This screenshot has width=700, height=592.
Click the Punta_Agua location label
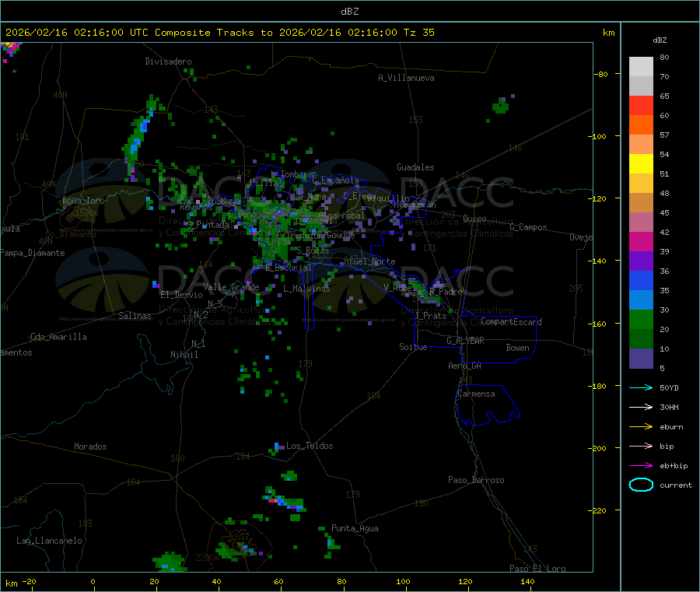click(x=355, y=528)
